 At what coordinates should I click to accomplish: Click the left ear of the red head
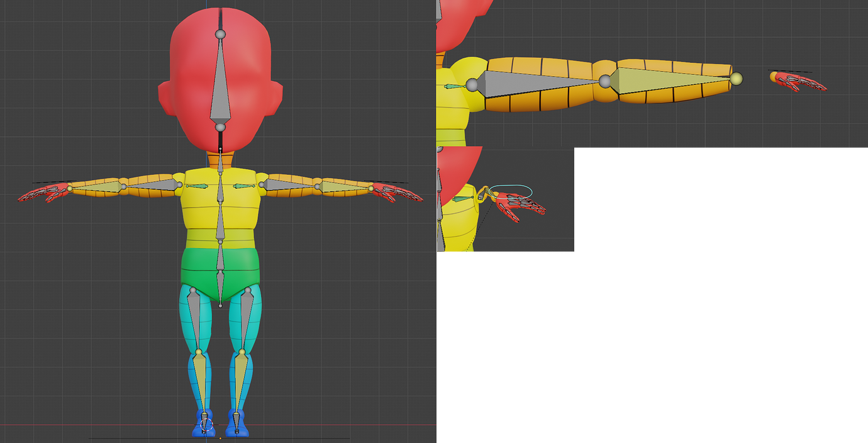tap(164, 99)
